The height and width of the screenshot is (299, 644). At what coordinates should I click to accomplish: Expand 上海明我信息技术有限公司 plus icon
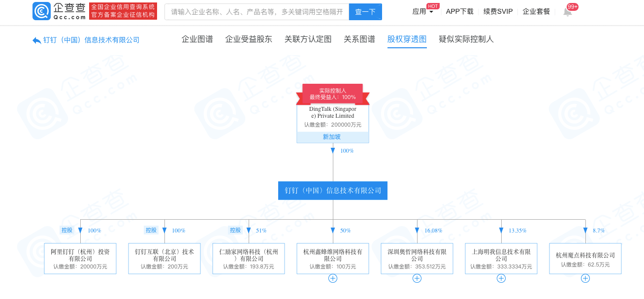501,278
